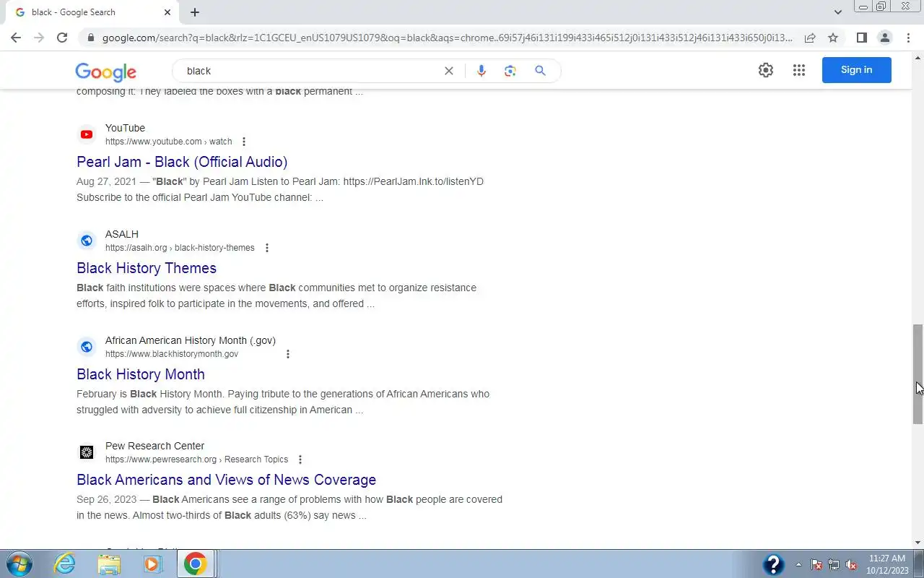Click the scrollbar up arrow
Screen dimensions: 924x578
(x=918, y=57)
